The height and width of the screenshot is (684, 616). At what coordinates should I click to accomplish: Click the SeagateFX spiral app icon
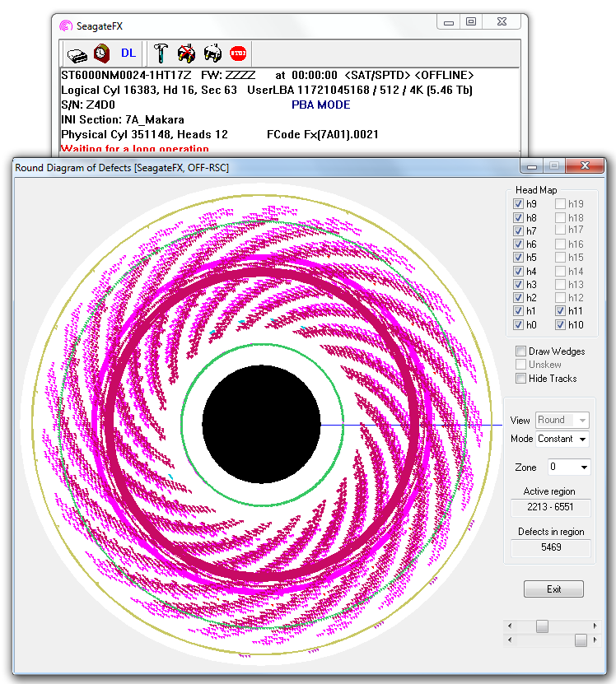tap(66, 26)
